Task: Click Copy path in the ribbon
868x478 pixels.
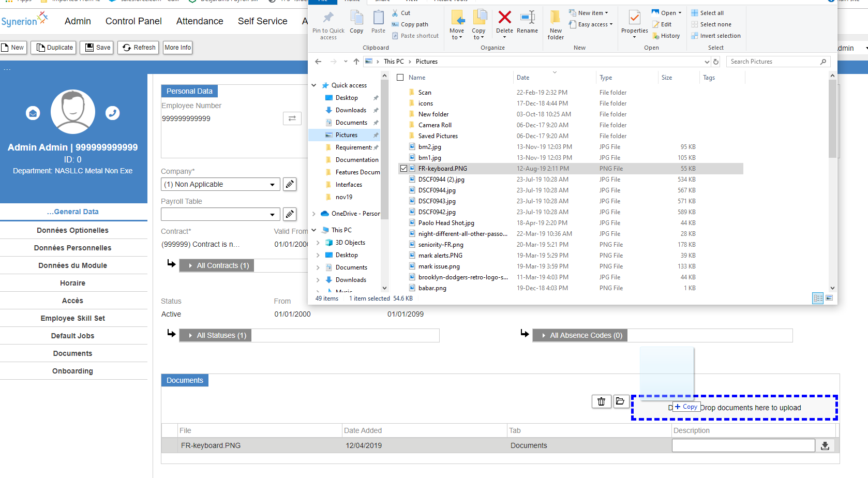Action: (x=410, y=24)
